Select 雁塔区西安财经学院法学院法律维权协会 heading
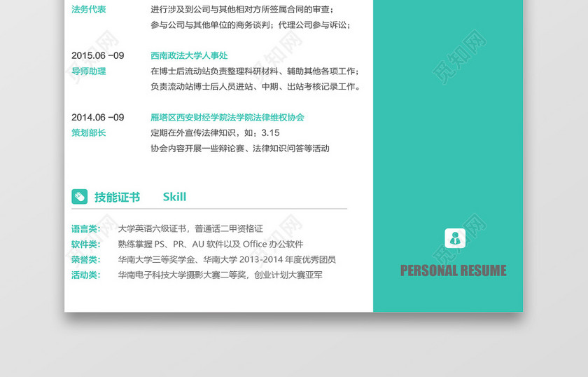The image size is (588, 377). tap(227, 118)
